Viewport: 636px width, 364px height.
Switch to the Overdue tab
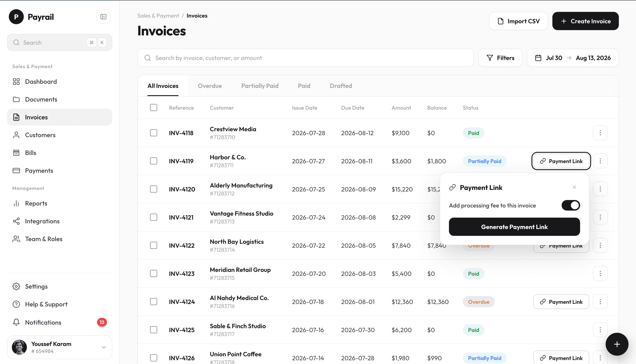[x=210, y=86]
